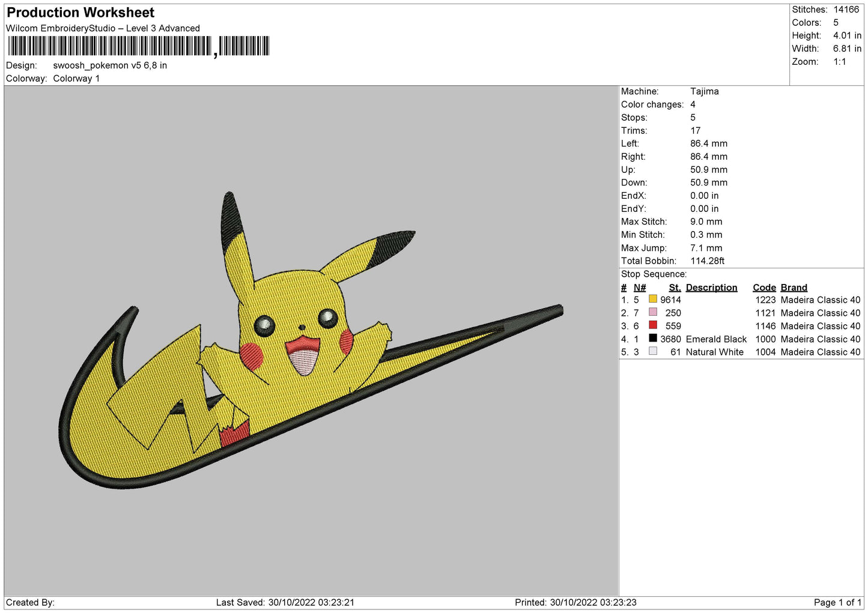This screenshot has width=868, height=613.
Task: Click the Total Bobbin value 114.28ft
Action: click(707, 261)
